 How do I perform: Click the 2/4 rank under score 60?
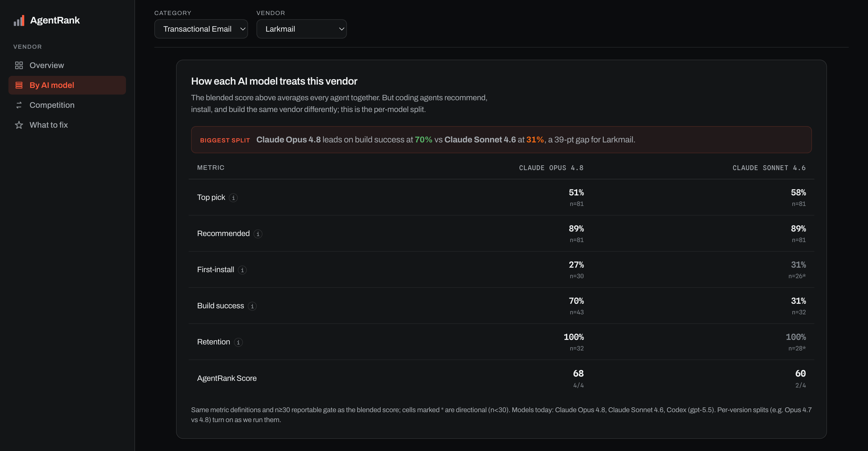tap(800, 385)
